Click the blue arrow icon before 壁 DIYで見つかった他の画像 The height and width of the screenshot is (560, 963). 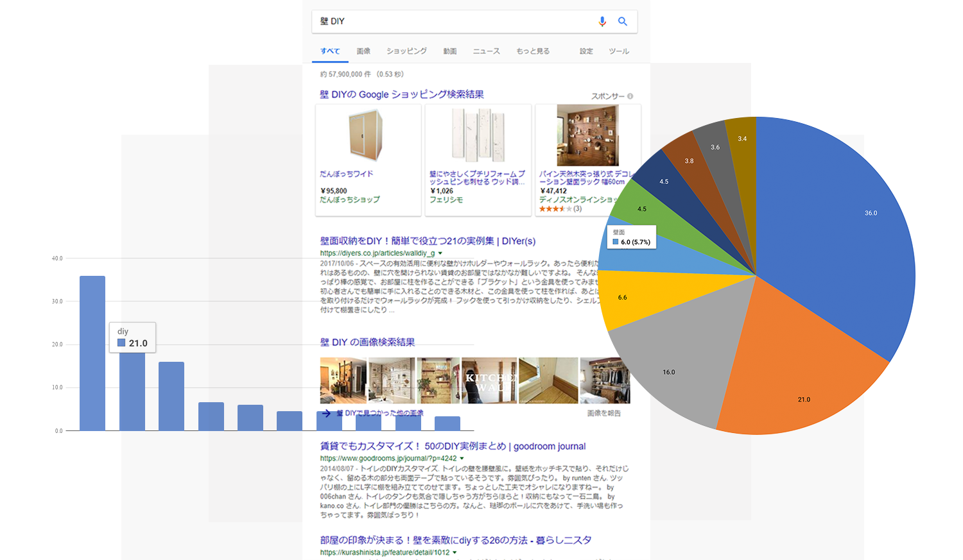[x=327, y=414]
